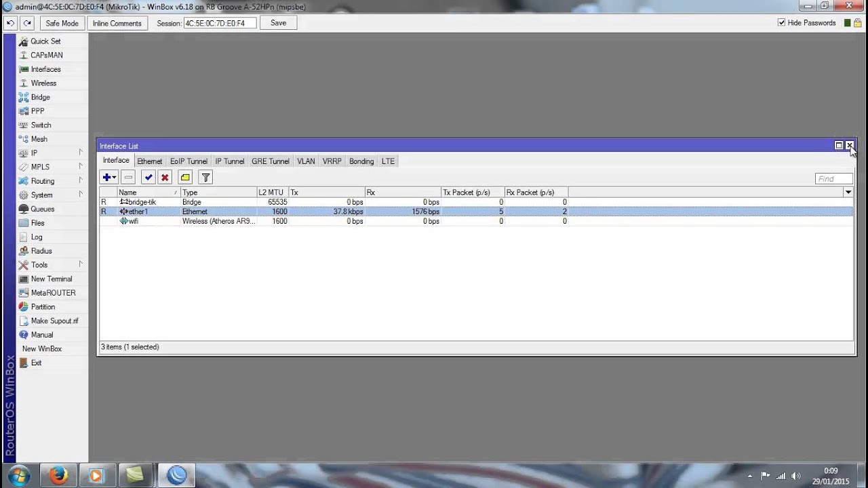868x488 pixels.
Task: Open the Wireless sidebar item
Action: [43, 83]
